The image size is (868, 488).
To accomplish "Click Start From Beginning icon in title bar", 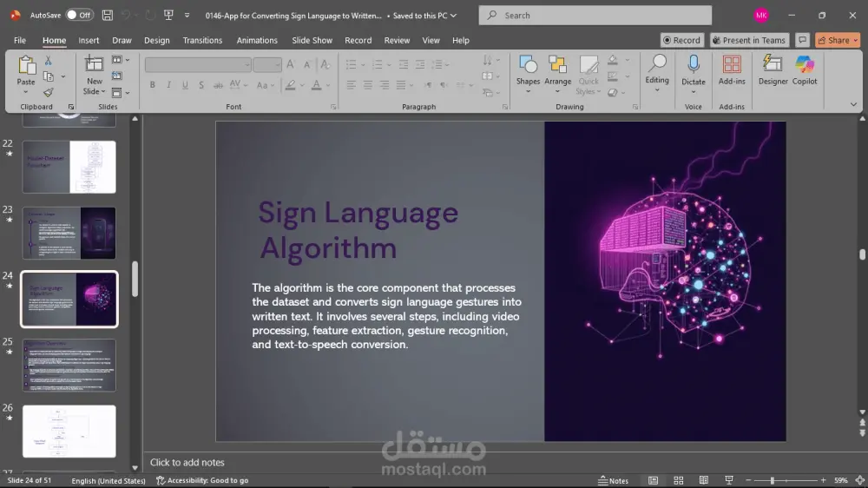I will (168, 16).
